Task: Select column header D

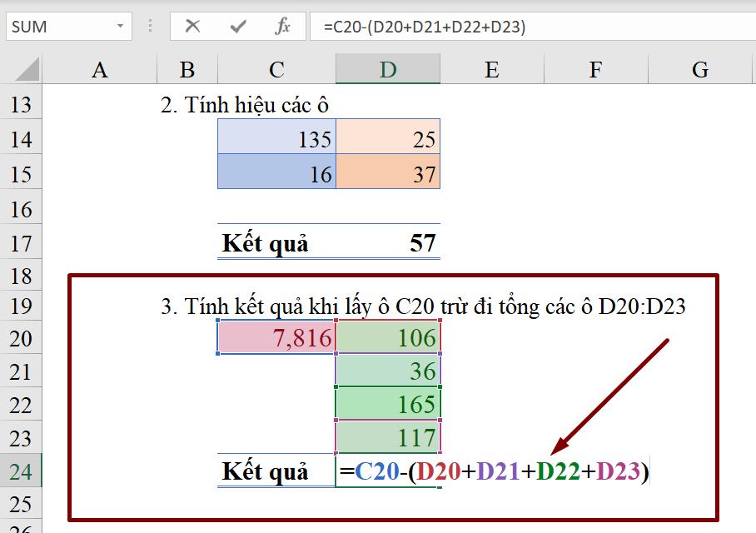Action: point(387,69)
